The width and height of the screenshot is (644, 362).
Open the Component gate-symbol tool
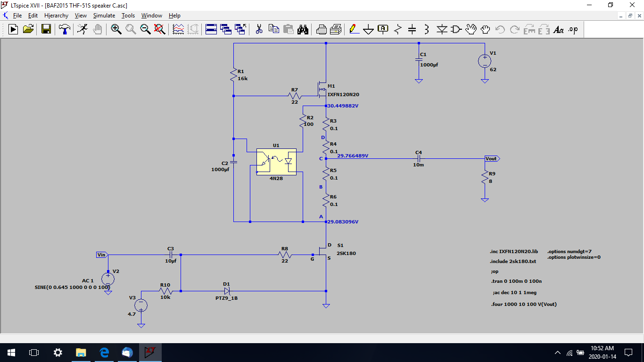click(456, 29)
